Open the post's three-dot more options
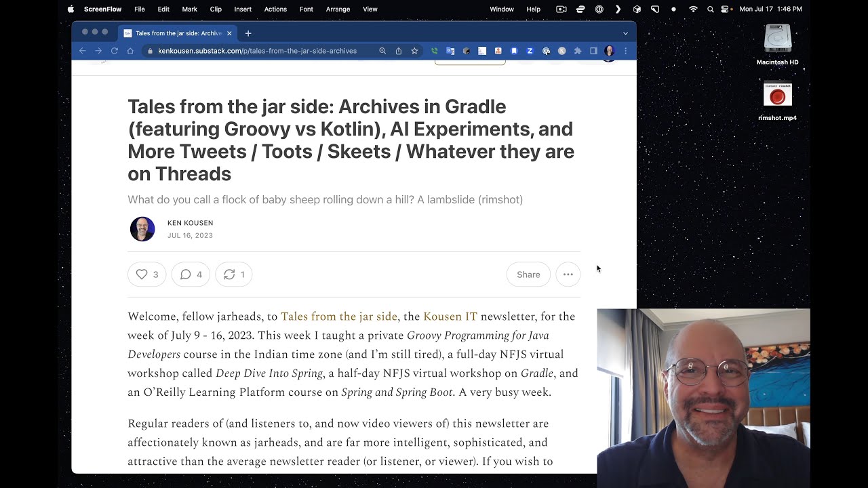This screenshot has height=488, width=868. pyautogui.click(x=568, y=274)
